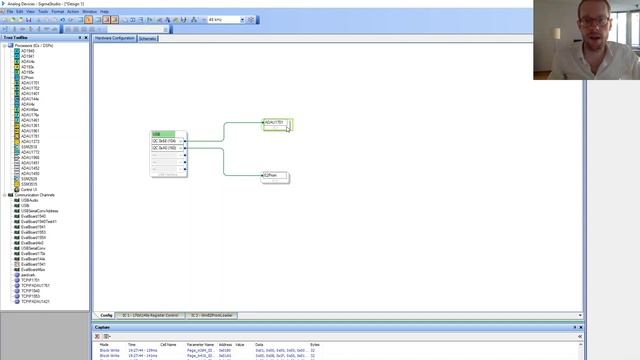
Task: Switch to the Hardware Configuration tab
Action: point(114,38)
